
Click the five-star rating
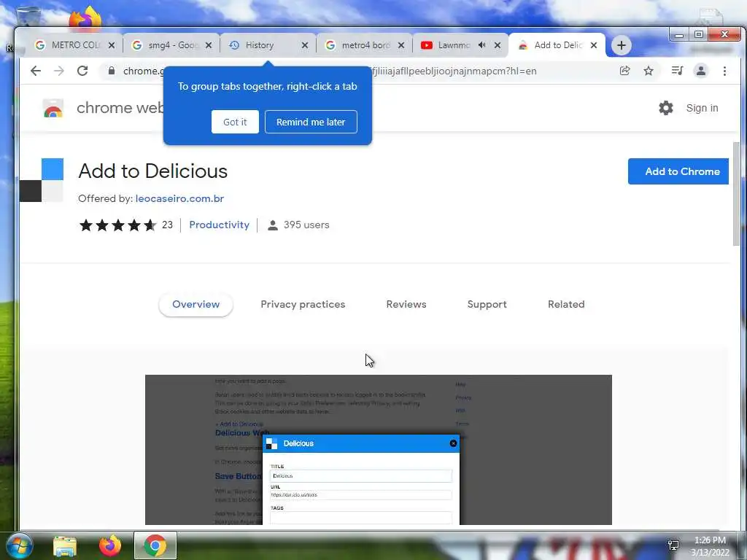coord(117,225)
